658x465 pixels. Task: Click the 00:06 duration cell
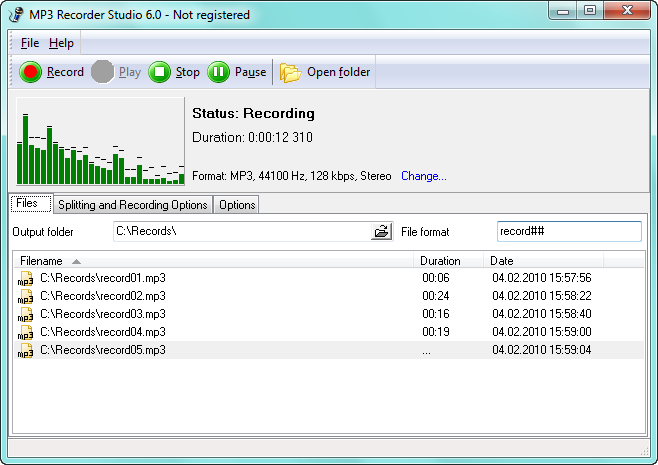click(x=436, y=278)
